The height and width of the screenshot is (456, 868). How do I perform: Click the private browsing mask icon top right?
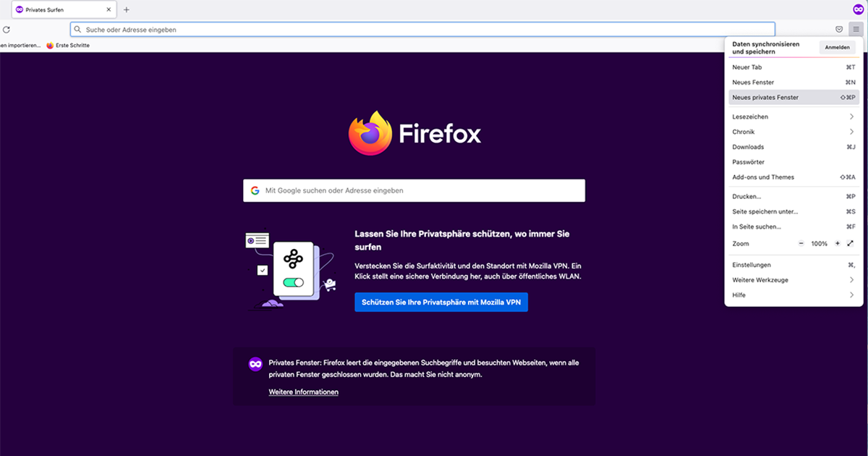(859, 9)
